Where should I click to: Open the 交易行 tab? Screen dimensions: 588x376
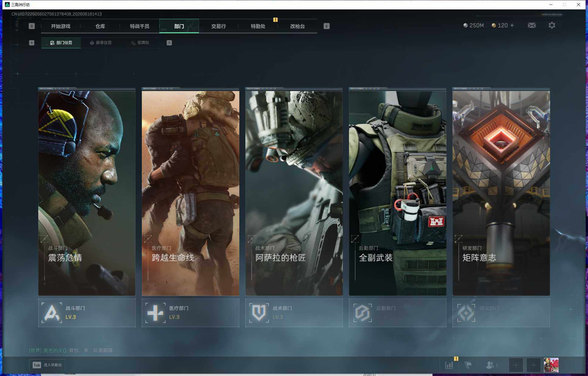click(x=218, y=26)
